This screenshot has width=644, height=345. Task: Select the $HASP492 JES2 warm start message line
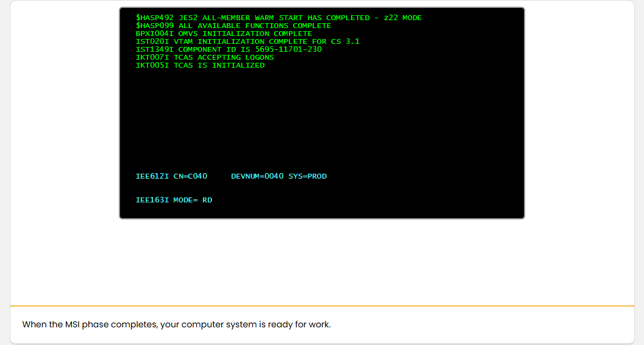coord(279,18)
